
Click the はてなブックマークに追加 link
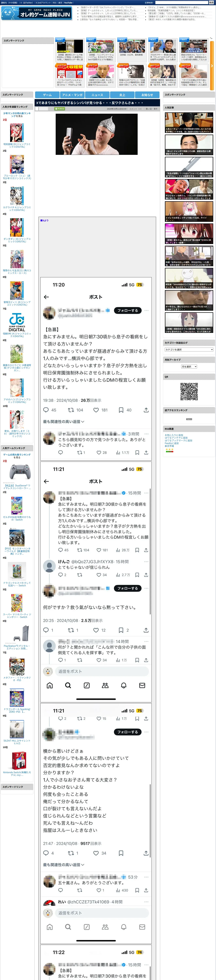(x=178, y=440)
